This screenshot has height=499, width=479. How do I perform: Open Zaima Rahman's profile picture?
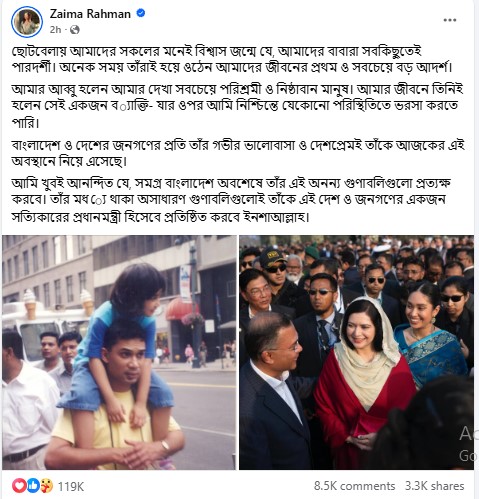point(27,22)
